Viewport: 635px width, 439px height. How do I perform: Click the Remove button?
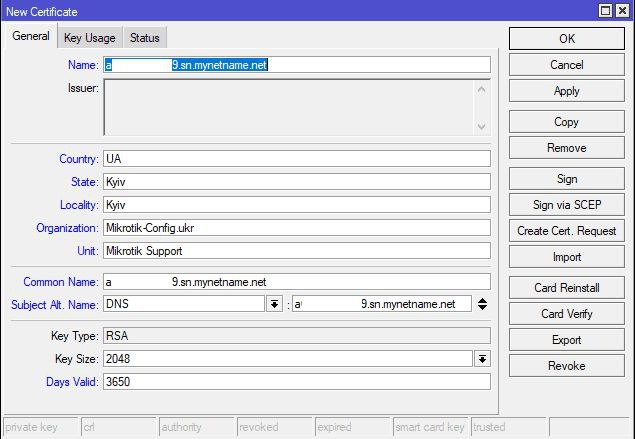click(567, 148)
